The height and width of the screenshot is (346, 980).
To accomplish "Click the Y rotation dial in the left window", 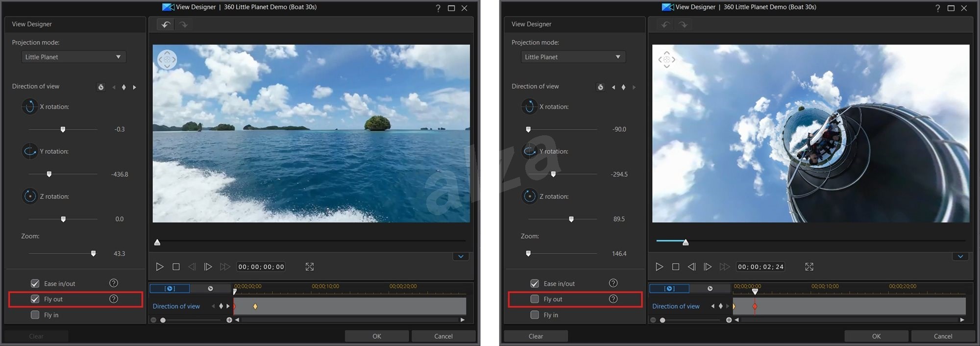I will tap(29, 151).
